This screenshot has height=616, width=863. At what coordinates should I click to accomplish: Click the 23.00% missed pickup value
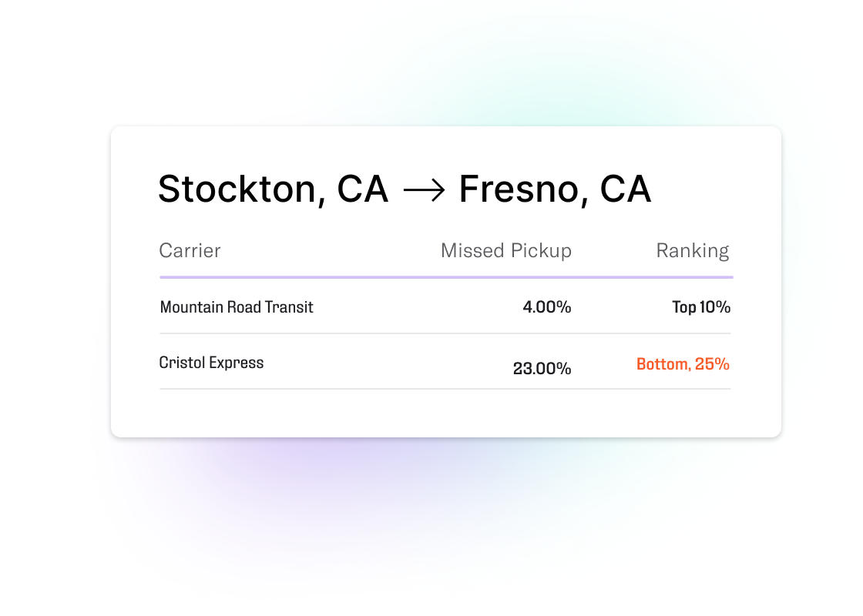(542, 369)
